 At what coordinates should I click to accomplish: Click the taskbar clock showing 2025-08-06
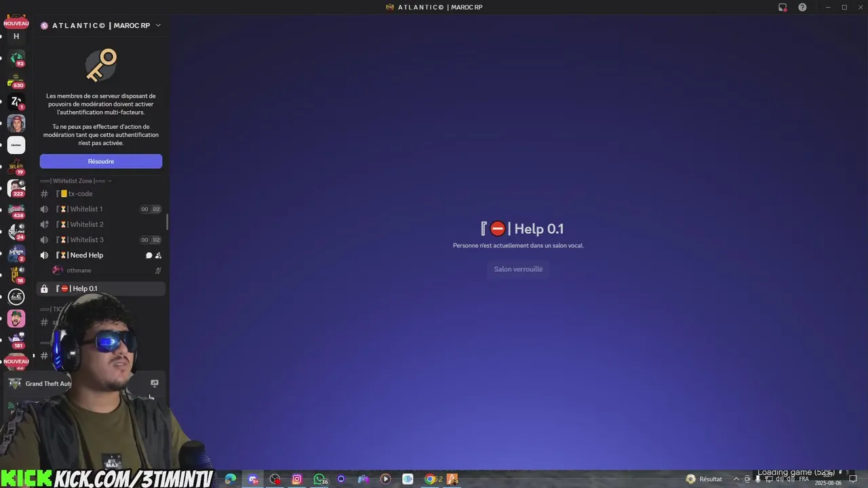tap(828, 479)
